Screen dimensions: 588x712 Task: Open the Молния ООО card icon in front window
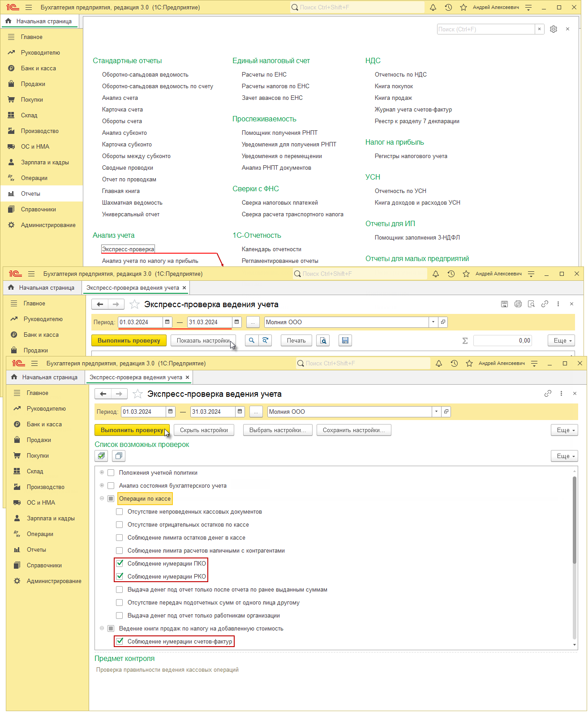pyautogui.click(x=446, y=412)
